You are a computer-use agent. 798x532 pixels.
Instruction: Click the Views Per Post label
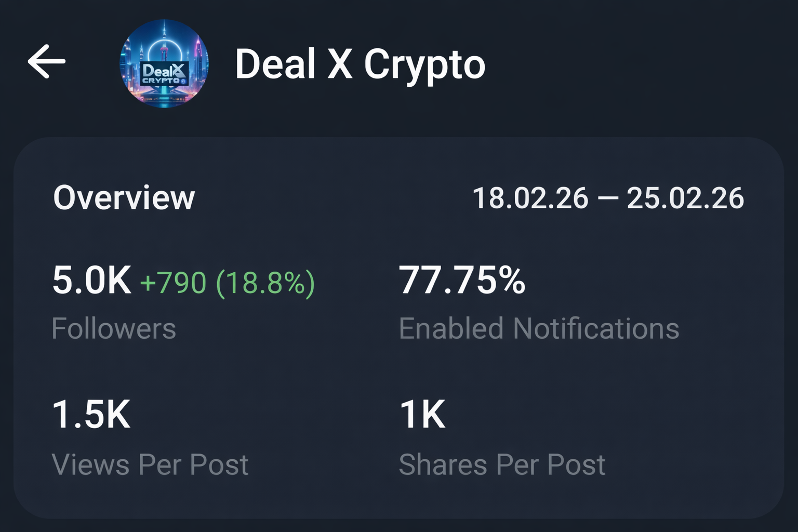point(151,465)
